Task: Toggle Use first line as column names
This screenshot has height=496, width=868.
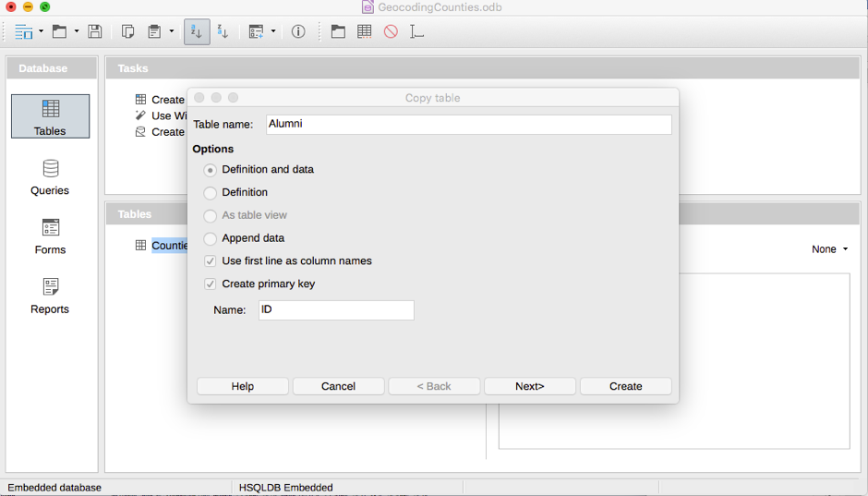Action: (211, 261)
